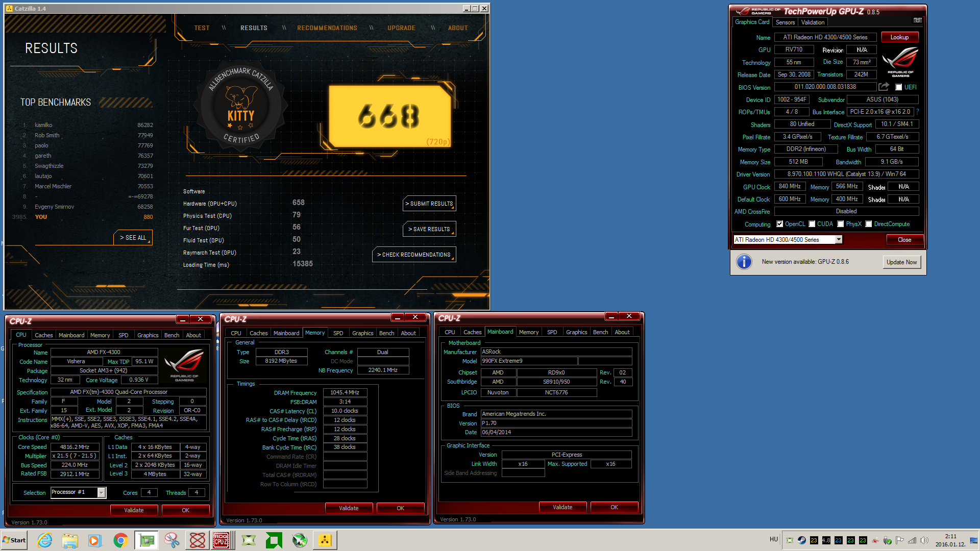Viewport: 980px width, 551px height.
Task: Click CHECK RECOMMENDATIONS button
Action: tap(414, 255)
